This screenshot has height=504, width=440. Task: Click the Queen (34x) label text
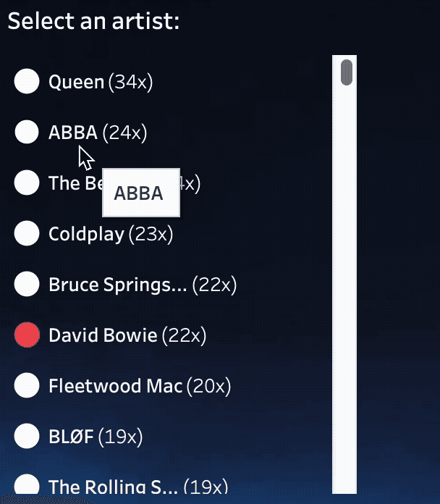tap(101, 82)
